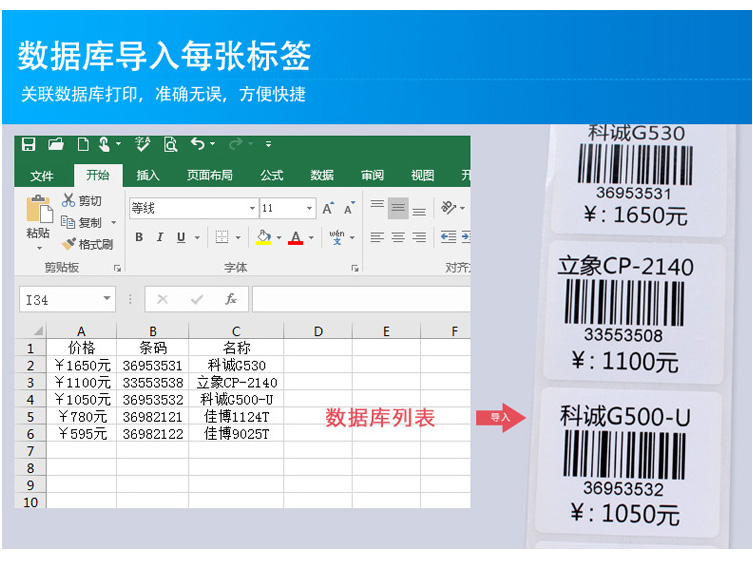Image resolution: width=753 pixels, height=588 pixels.
Task: Apply red font color
Action: point(295,237)
